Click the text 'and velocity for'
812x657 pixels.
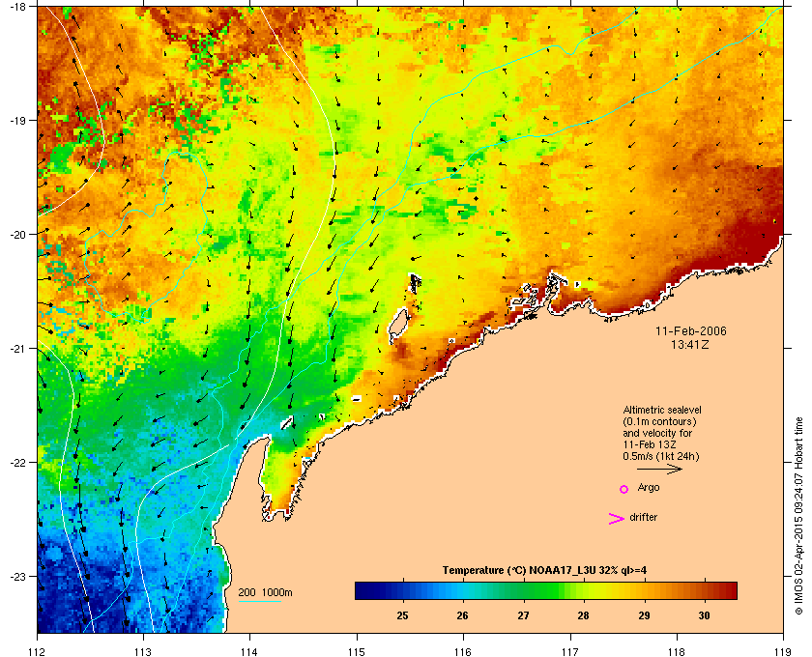pyautogui.click(x=657, y=433)
